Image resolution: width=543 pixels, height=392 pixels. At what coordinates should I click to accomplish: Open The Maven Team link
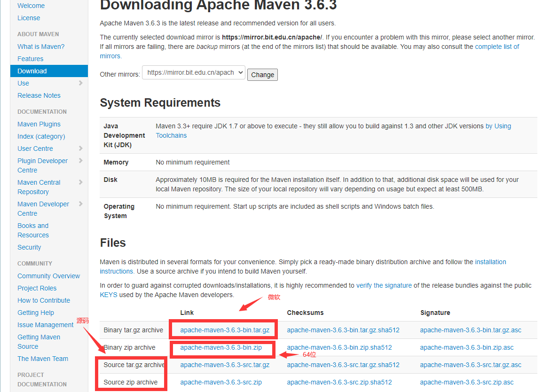click(x=43, y=359)
